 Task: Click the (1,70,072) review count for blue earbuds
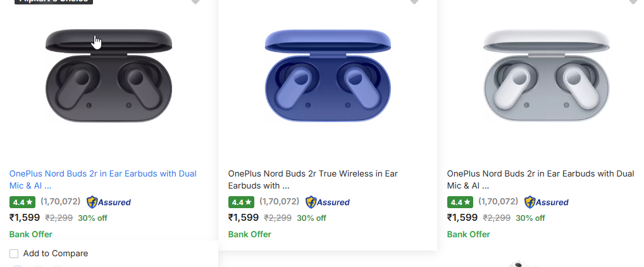(279, 202)
